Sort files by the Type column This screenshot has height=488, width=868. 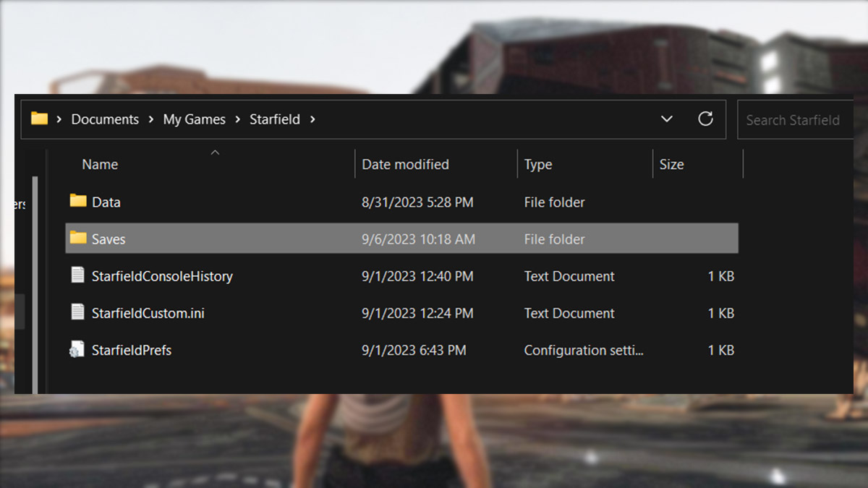pyautogui.click(x=538, y=165)
